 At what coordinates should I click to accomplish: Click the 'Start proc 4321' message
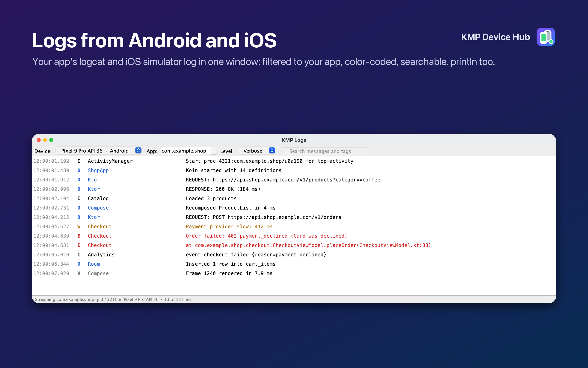[269, 161]
